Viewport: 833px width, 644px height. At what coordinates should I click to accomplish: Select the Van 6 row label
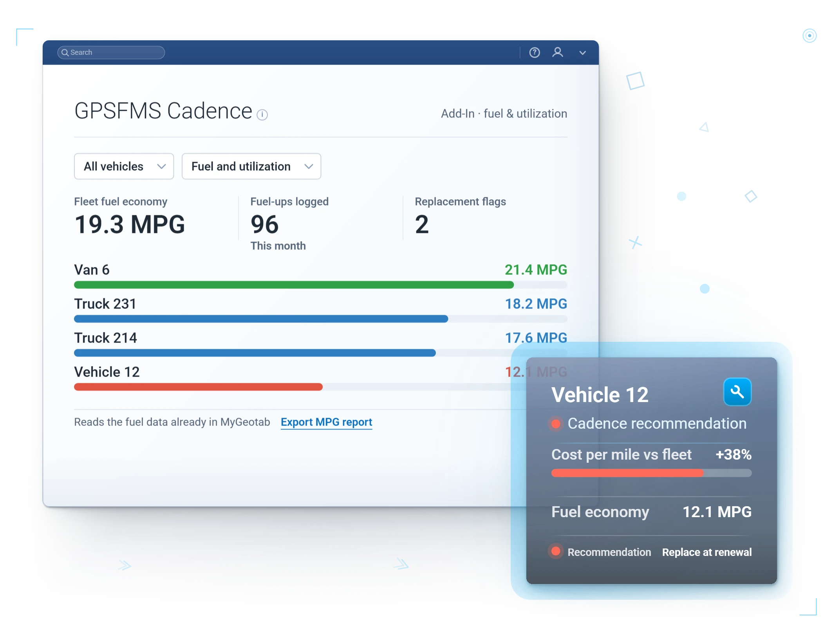(92, 270)
